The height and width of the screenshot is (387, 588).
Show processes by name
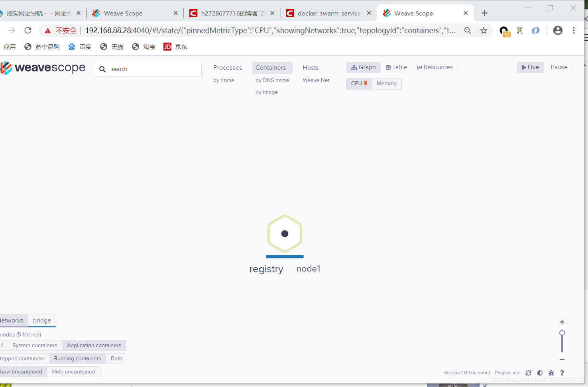click(x=224, y=80)
